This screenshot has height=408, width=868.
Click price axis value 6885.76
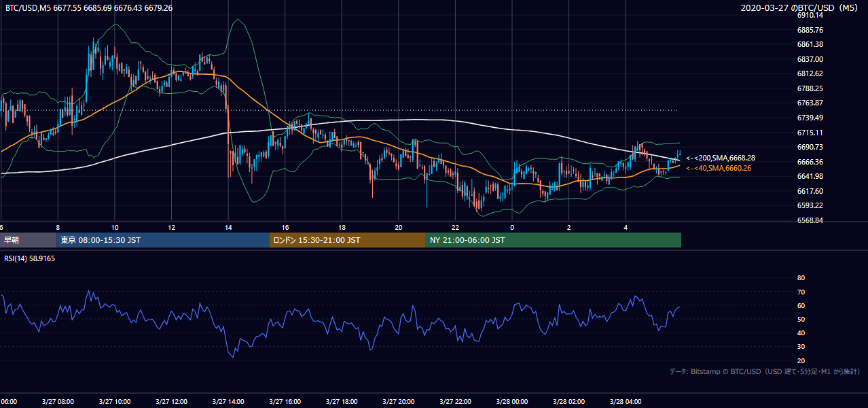pyautogui.click(x=810, y=30)
